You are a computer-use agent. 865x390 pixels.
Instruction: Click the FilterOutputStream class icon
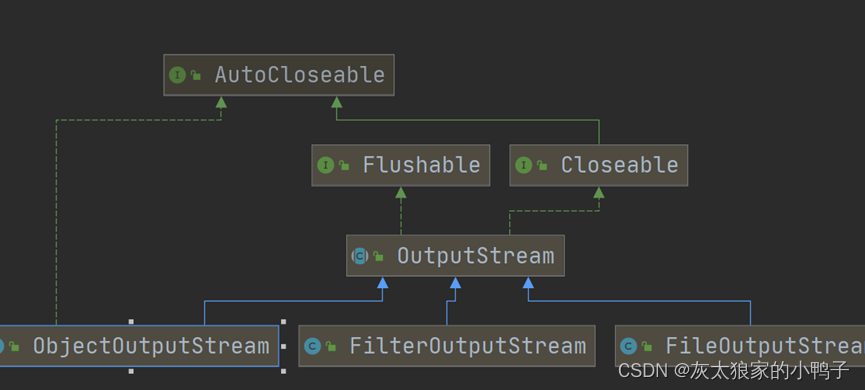[x=312, y=346]
